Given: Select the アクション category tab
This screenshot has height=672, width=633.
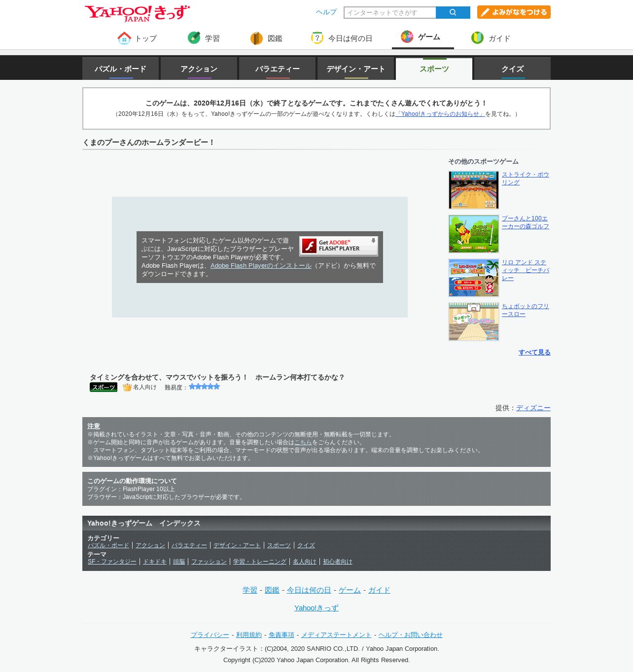Looking at the screenshot, I should point(199,69).
